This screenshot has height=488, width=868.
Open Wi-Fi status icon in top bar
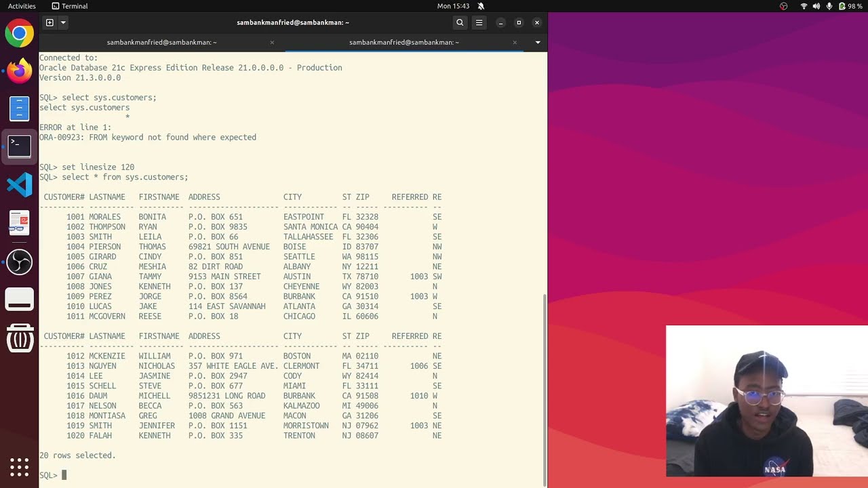pos(804,6)
